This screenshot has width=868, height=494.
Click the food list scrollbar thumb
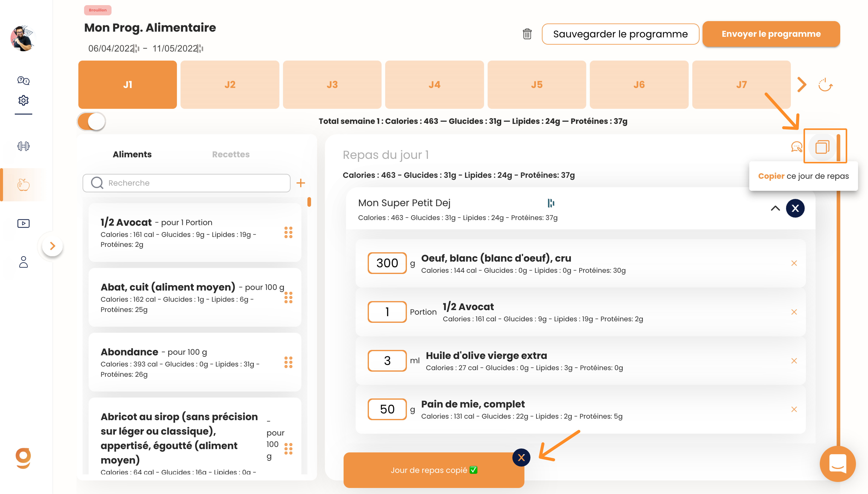(309, 202)
